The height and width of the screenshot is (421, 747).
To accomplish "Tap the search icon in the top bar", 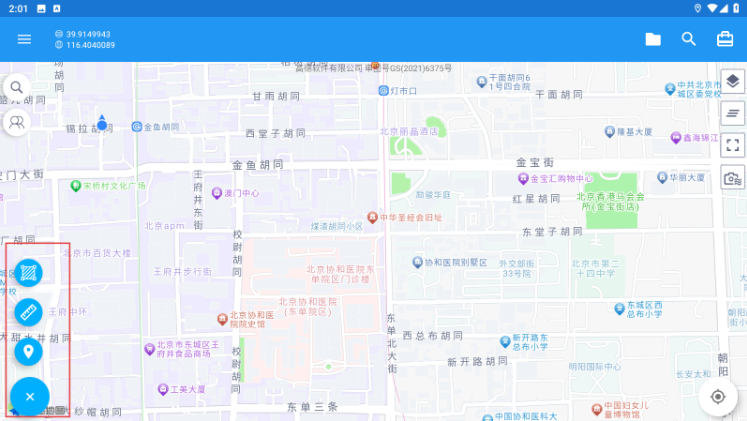I will 689,39.
